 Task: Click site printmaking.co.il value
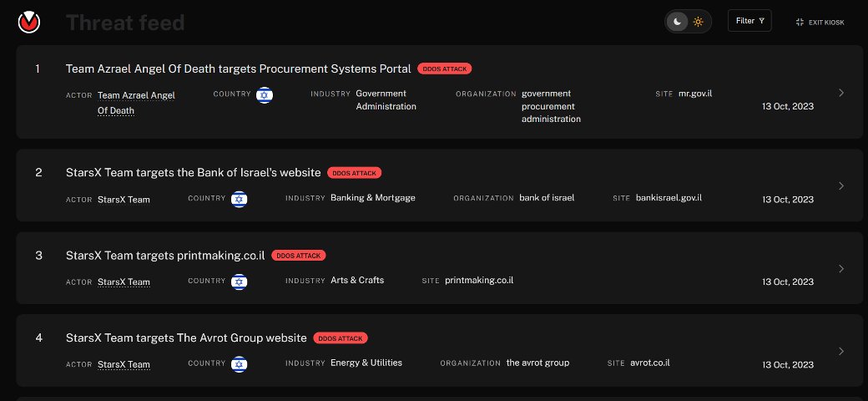(x=479, y=280)
